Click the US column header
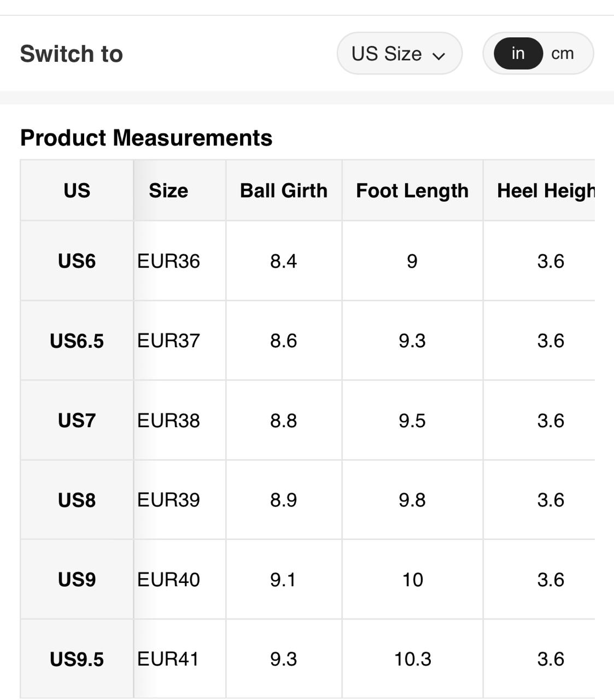The width and height of the screenshot is (614, 700). coord(77,191)
